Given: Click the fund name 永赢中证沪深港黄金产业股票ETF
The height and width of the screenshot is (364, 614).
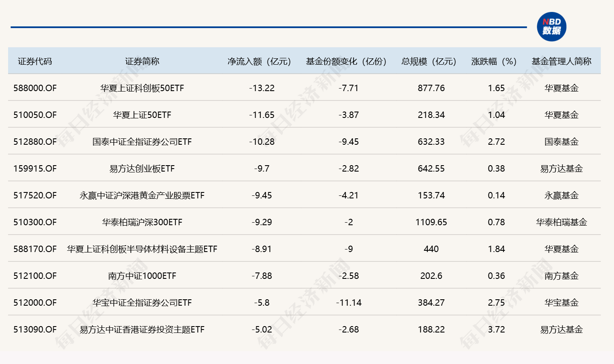Looking at the screenshot, I should [x=142, y=195].
